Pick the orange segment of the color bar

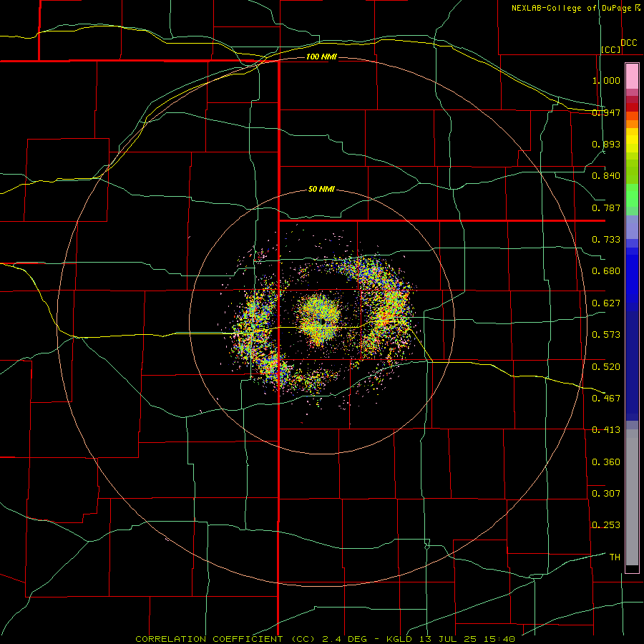pos(632,124)
